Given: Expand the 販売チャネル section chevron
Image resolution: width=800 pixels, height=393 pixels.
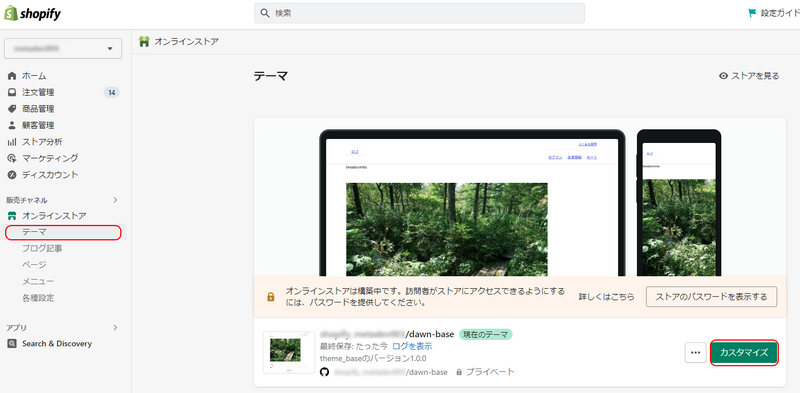Looking at the screenshot, I should (115, 200).
